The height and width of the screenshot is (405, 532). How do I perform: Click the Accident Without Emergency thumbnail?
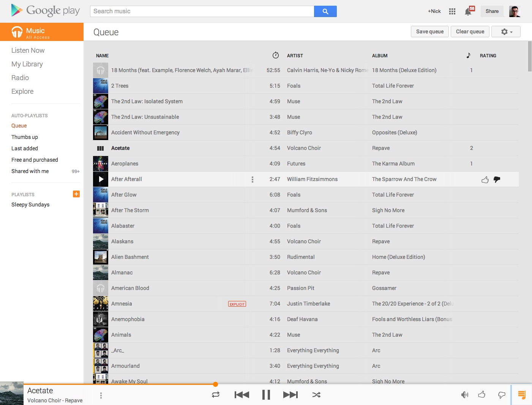click(x=101, y=132)
